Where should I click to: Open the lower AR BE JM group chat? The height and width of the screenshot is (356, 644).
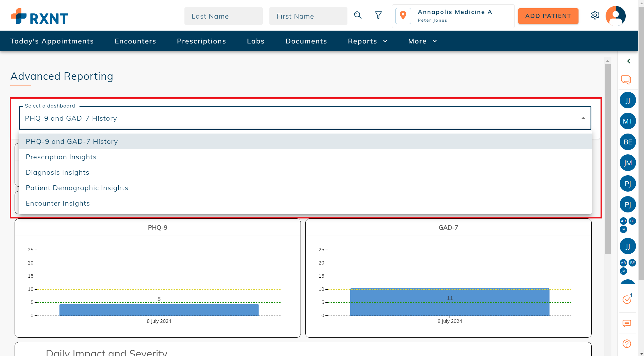point(628,267)
